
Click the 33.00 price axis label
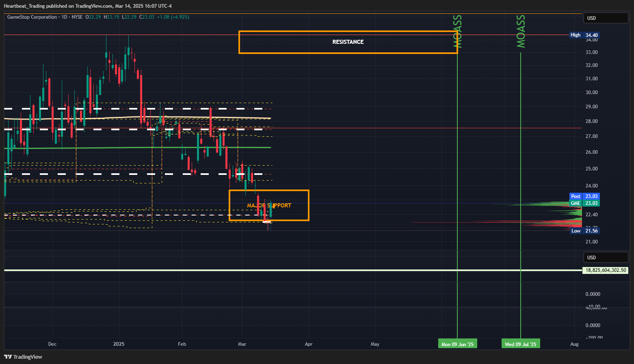(592, 52)
